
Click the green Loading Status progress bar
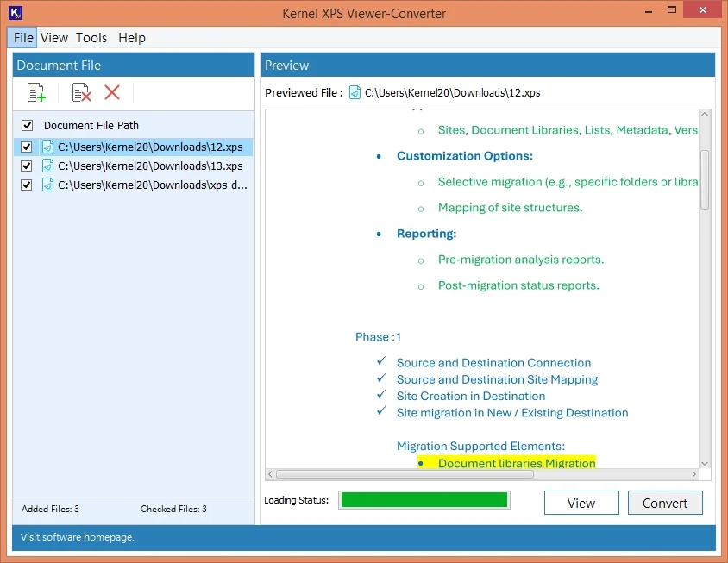[x=424, y=500]
